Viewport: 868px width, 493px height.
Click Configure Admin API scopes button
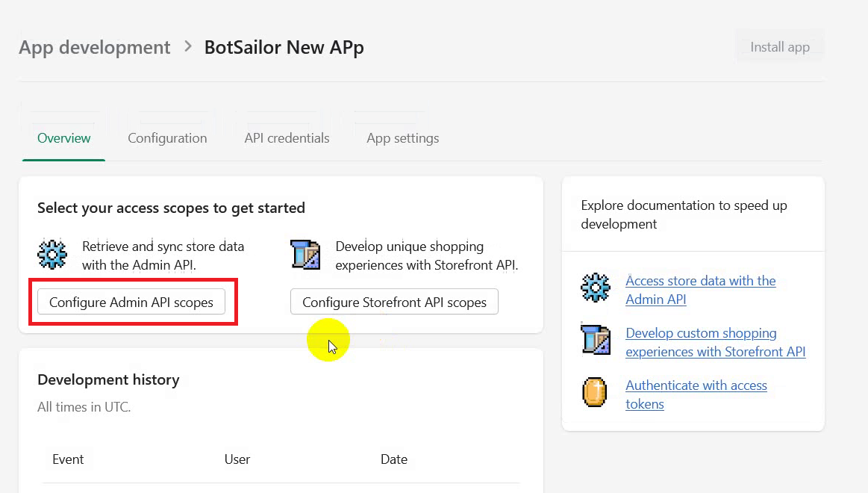(131, 302)
